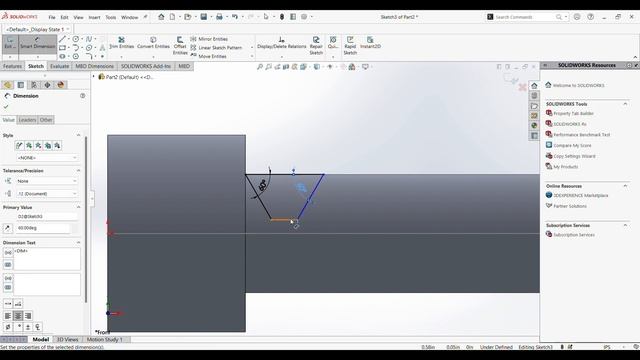The width and height of the screenshot is (640, 360).
Task: Open the FeatureManager design tree tab icon
Action: [x=7, y=85]
